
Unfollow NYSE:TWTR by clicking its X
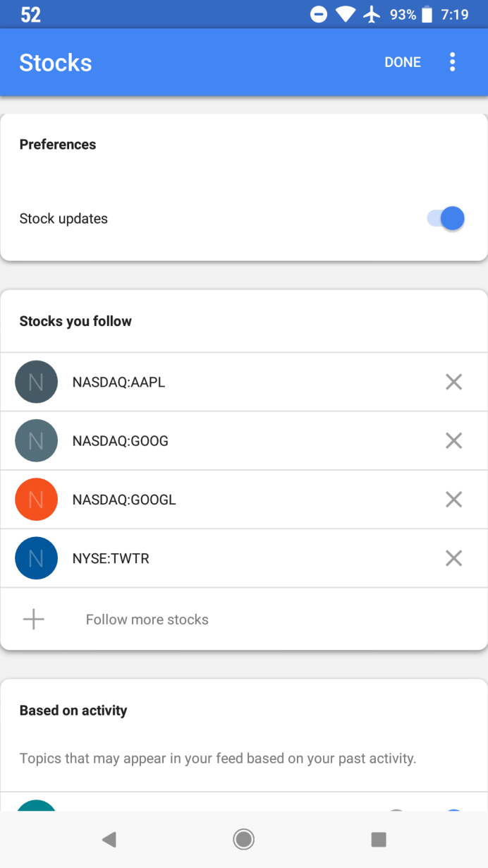(x=453, y=558)
